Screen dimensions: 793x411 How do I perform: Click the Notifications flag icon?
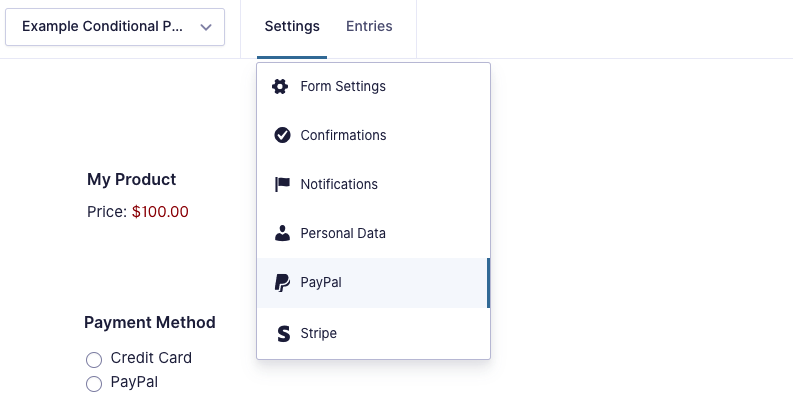tap(282, 184)
